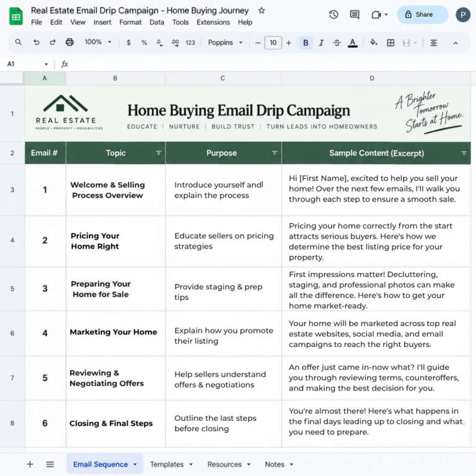Select the 'Pricing Your Home Right' cell
Image resolution: width=476 pixels, height=476 pixels.
tap(115, 241)
